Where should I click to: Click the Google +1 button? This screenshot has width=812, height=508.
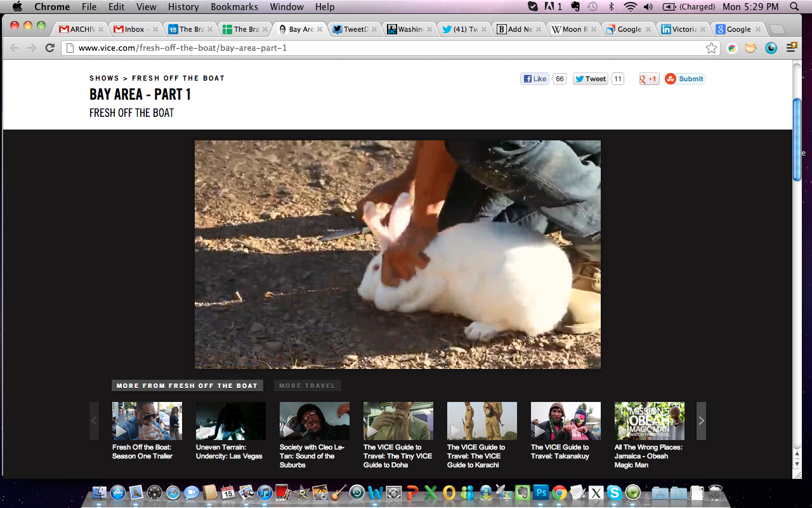(x=649, y=79)
